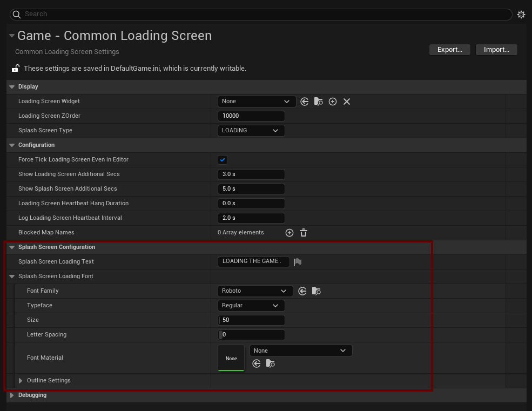This screenshot has width=532, height=411.
Task: Click the settings gear icon beside search
Action: pos(521,15)
